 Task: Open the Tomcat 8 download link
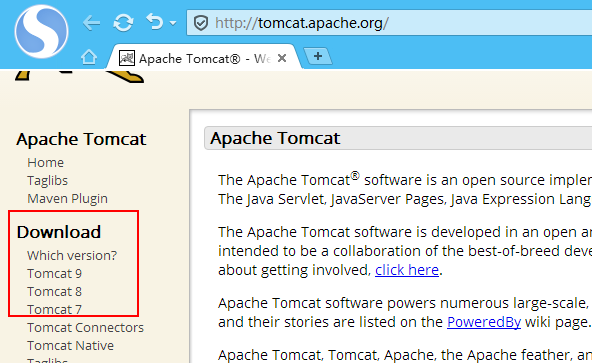54,292
